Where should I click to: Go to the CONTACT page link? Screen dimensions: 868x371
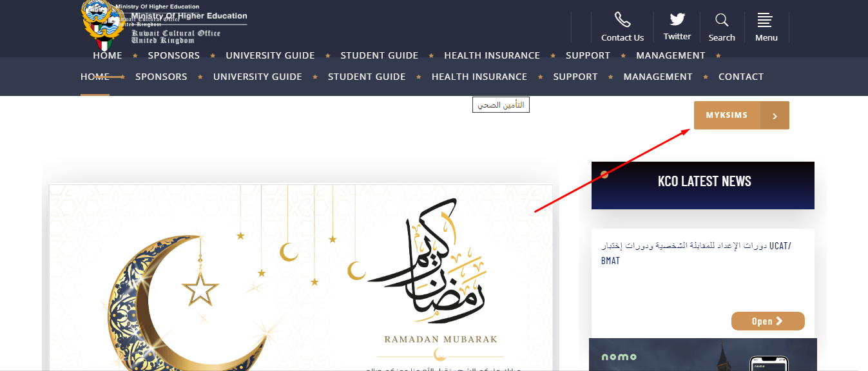coord(741,77)
